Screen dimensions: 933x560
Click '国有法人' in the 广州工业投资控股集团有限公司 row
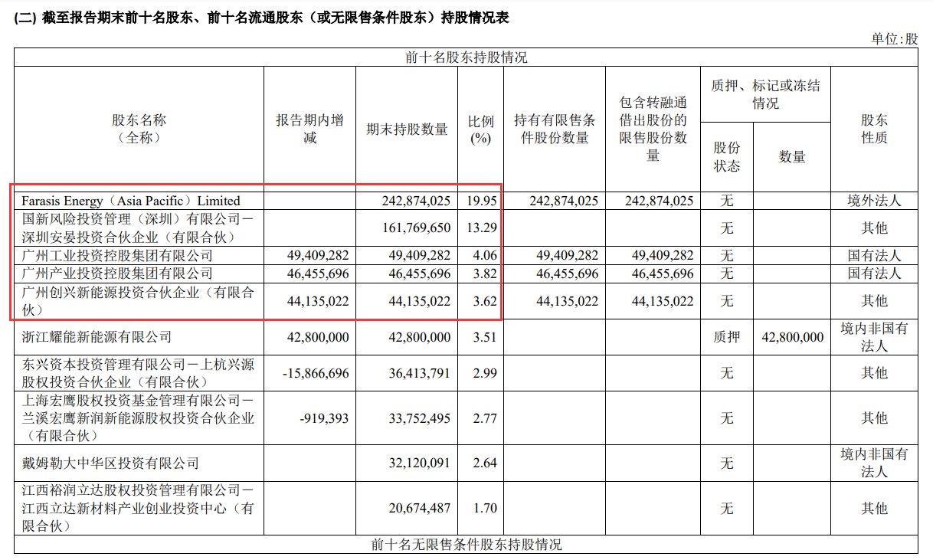874,255
